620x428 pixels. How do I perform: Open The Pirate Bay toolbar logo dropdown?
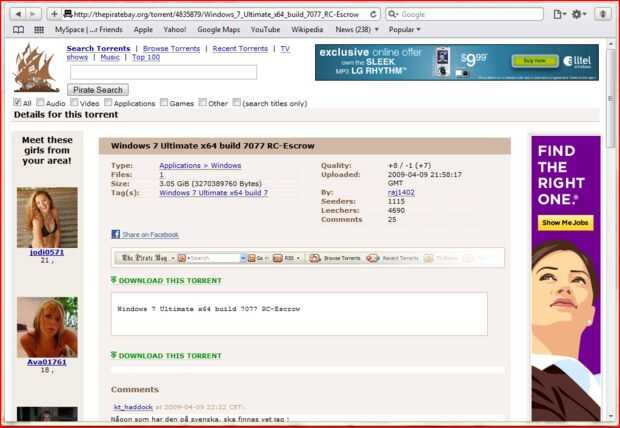pyautogui.click(x=173, y=258)
